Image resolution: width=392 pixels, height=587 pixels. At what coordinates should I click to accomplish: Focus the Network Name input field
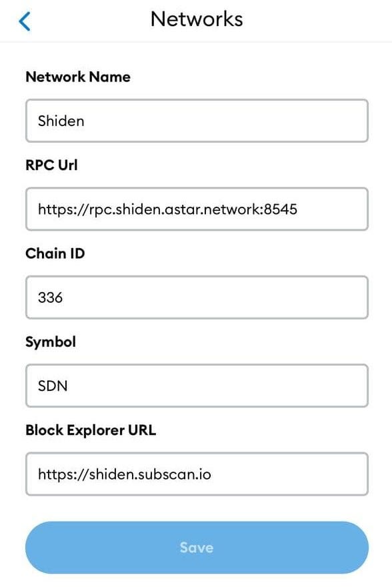(197, 121)
